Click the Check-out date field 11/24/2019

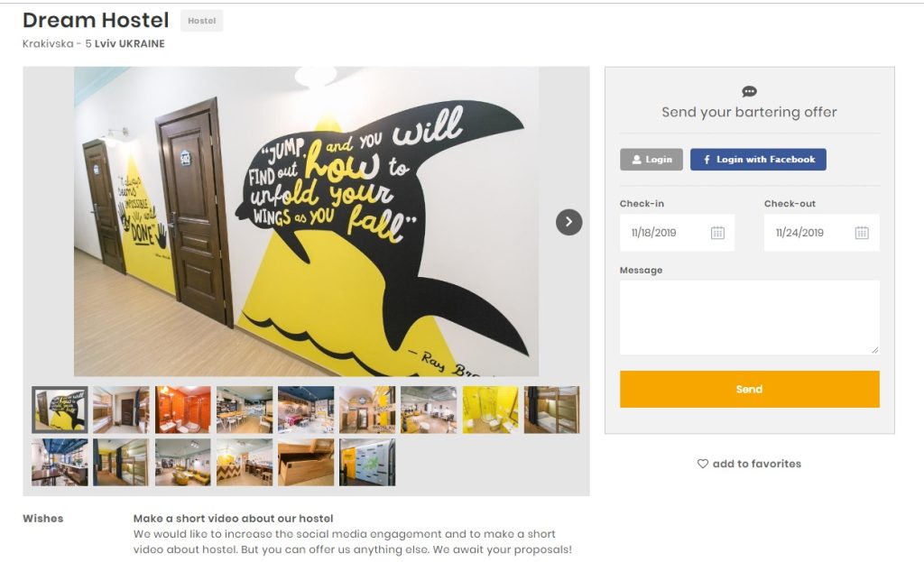point(821,233)
